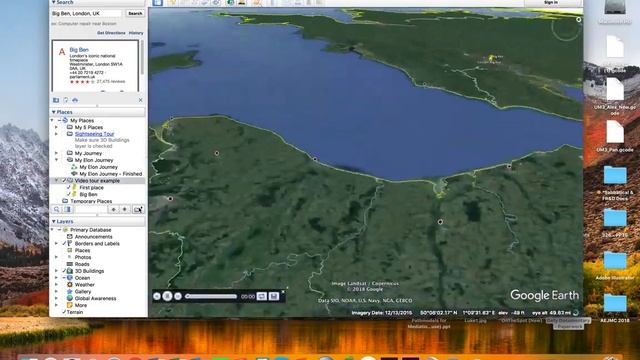
Task: Open the search History link
Action: [136, 33]
